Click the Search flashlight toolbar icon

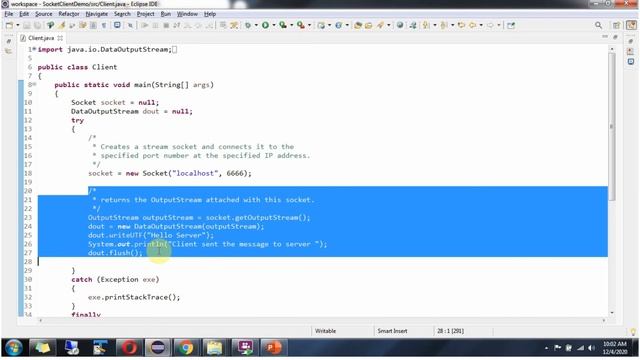click(x=380, y=25)
